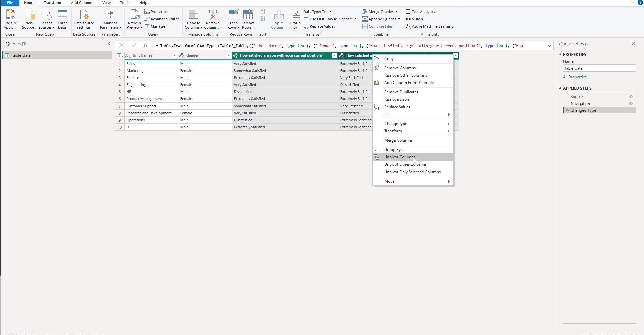
Task: Delete the Changed Type step
Action: (567, 110)
